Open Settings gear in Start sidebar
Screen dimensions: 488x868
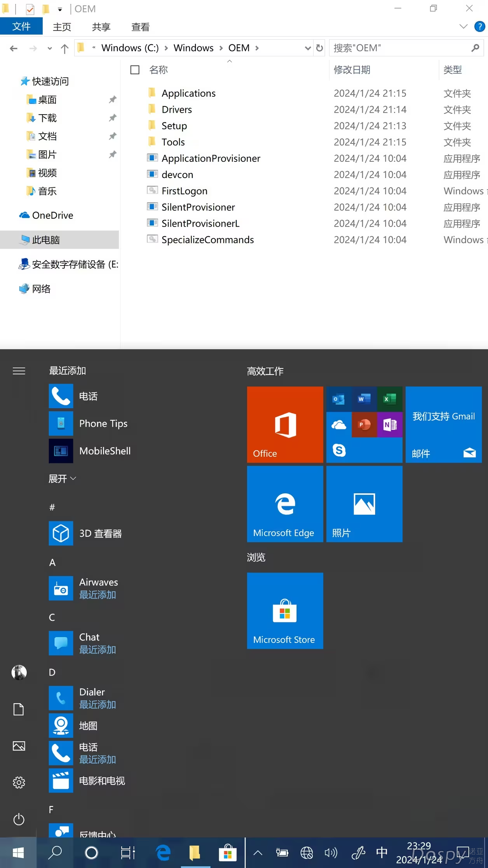[x=19, y=782]
